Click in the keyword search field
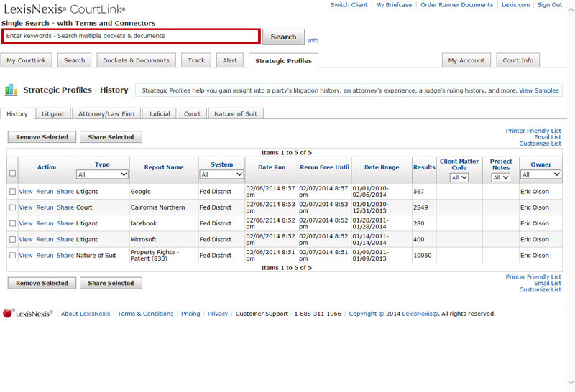 [x=131, y=36]
